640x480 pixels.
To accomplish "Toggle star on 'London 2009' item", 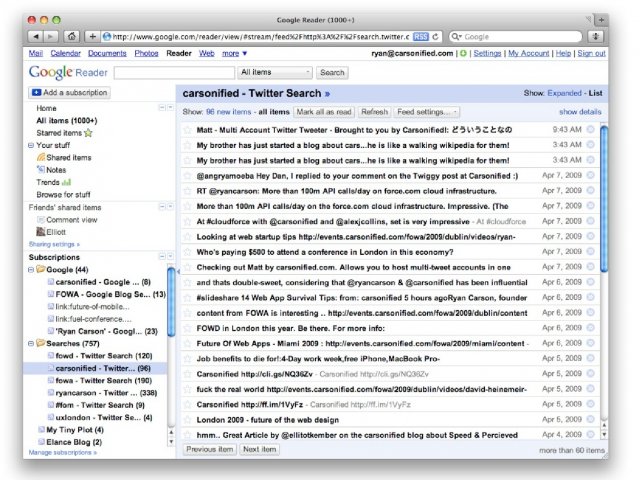I will pyautogui.click(x=187, y=420).
